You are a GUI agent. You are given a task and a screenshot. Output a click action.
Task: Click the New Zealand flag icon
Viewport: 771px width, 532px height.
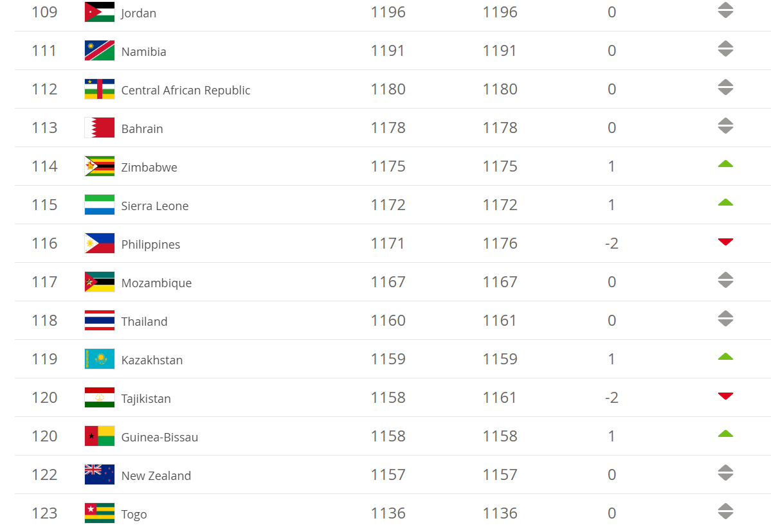click(x=100, y=475)
